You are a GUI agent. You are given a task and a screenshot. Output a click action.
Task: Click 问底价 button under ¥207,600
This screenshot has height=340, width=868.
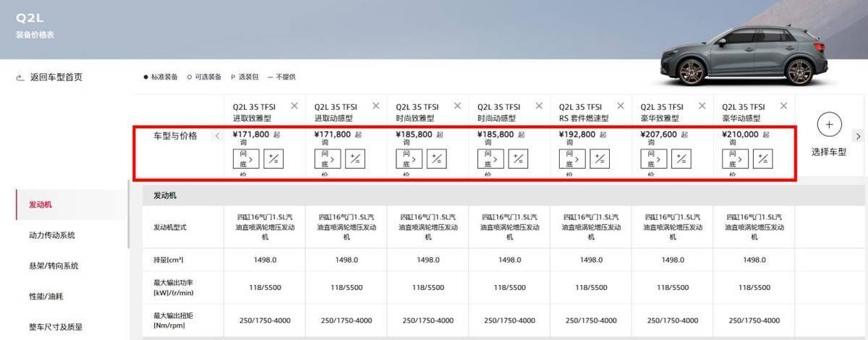click(x=653, y=159)
